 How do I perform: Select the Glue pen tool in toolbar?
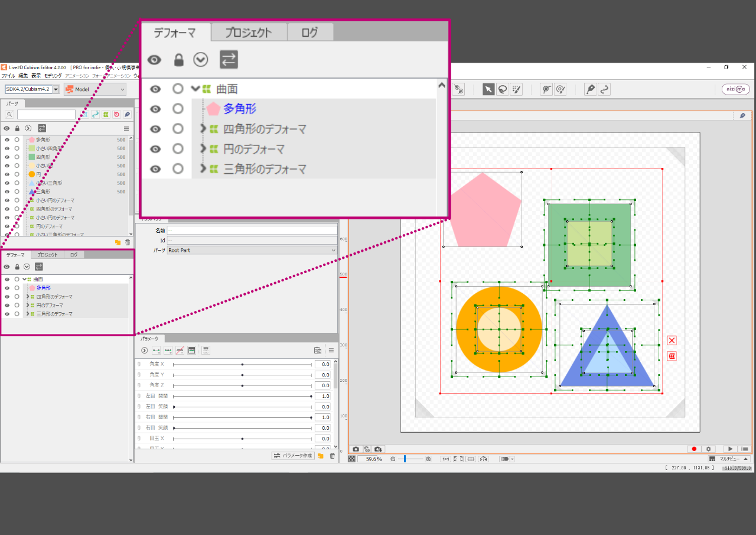point(590,89)
